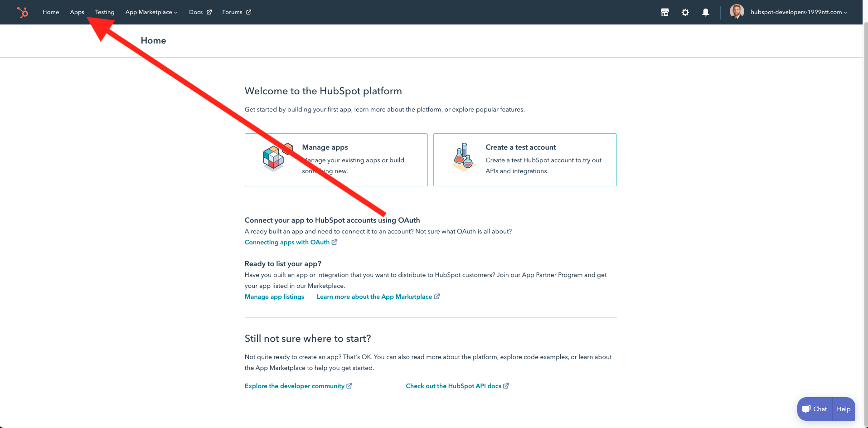Open the notifications bell
The height and width of the screenshot is (428, 868).
point(706,12)
